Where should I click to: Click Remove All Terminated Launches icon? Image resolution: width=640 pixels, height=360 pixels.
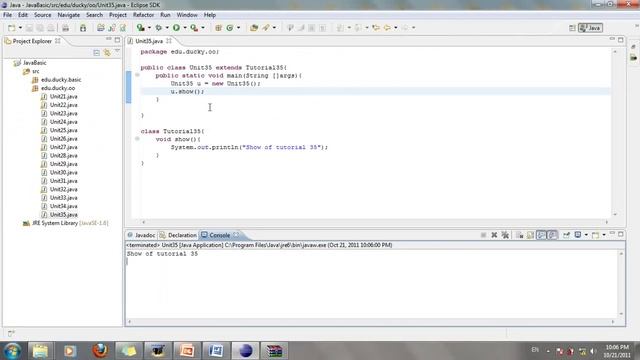pos(505,235)
